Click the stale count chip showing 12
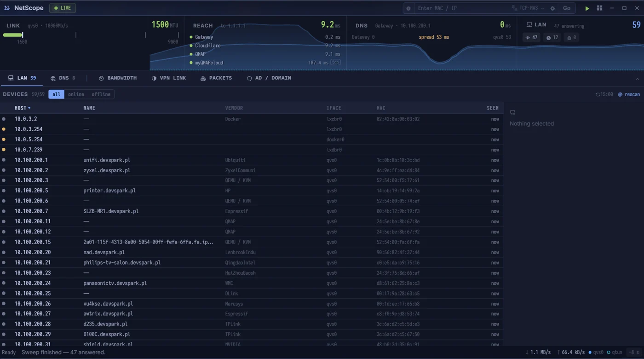This screenshot has height=359, width=644. click(552, 38)
